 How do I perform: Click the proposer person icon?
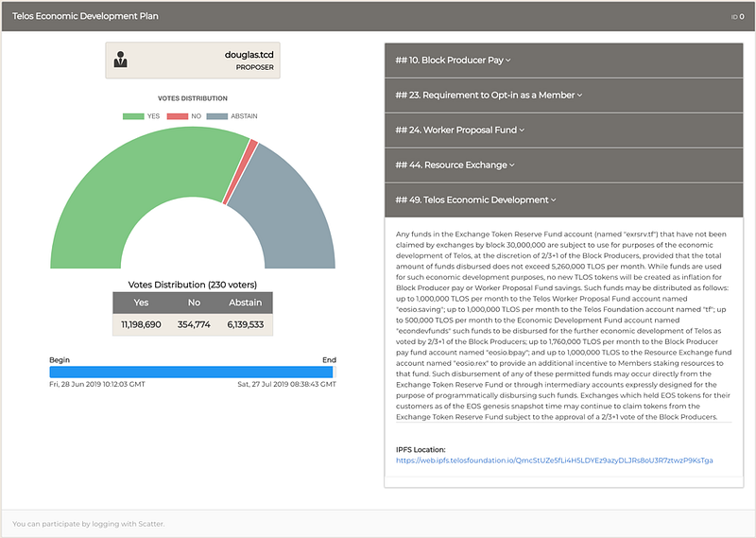[121, 60]
